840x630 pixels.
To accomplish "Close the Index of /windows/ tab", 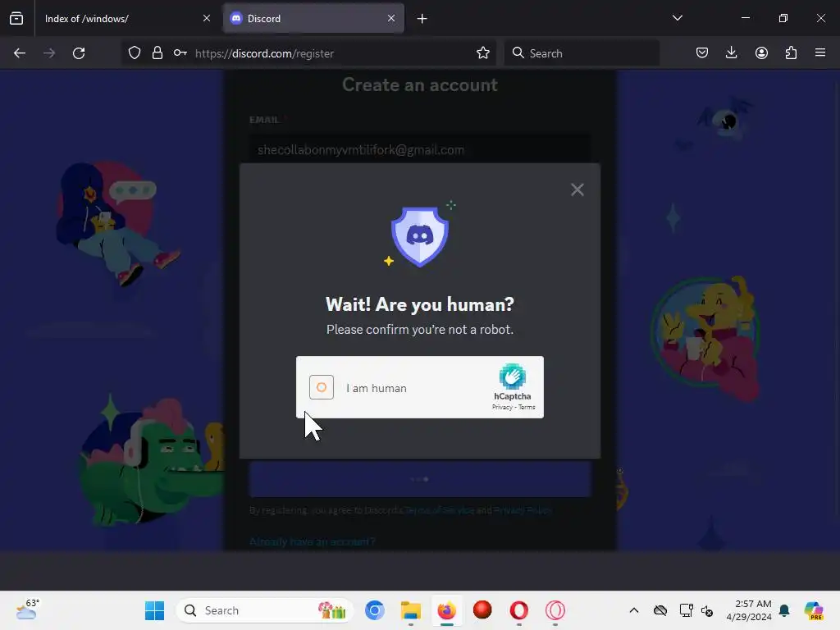I will click(x=207, y=18).
